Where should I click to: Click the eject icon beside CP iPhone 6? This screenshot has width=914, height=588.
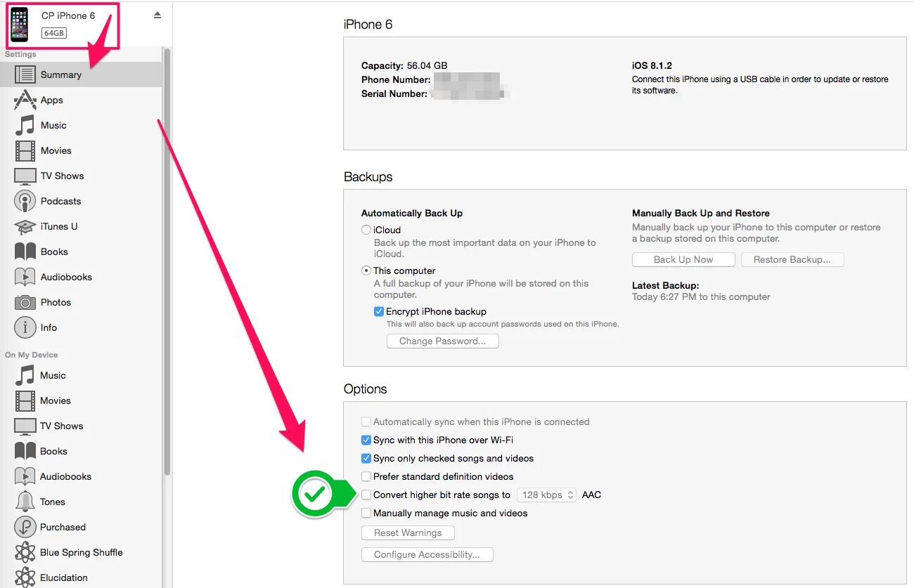point(157,15)
